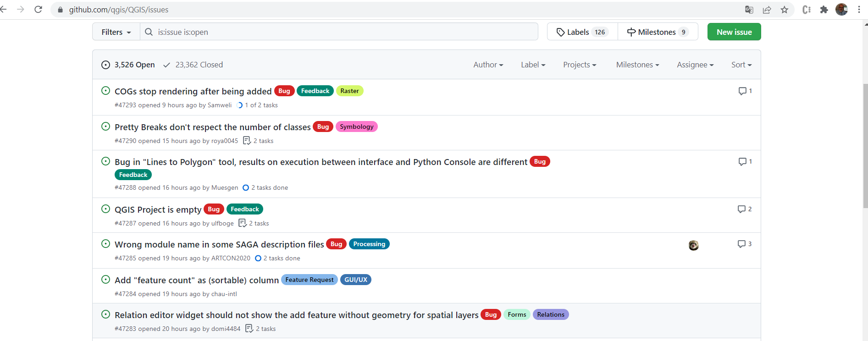The height and width of the screenshot is (341, 868).
Task: Open issue COGs stop rendering after being added
Action: (x=193, y=91)
